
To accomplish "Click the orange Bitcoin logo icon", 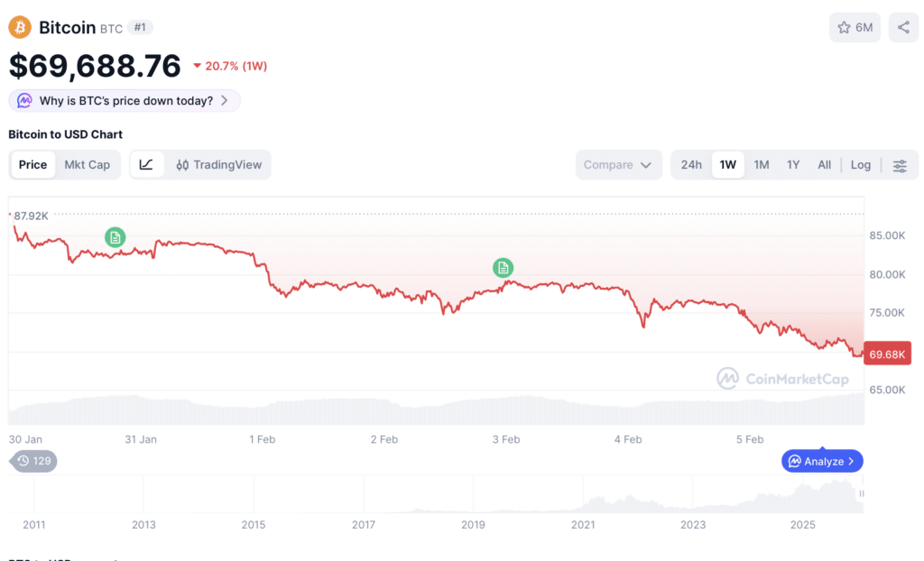I will point(20,27).
